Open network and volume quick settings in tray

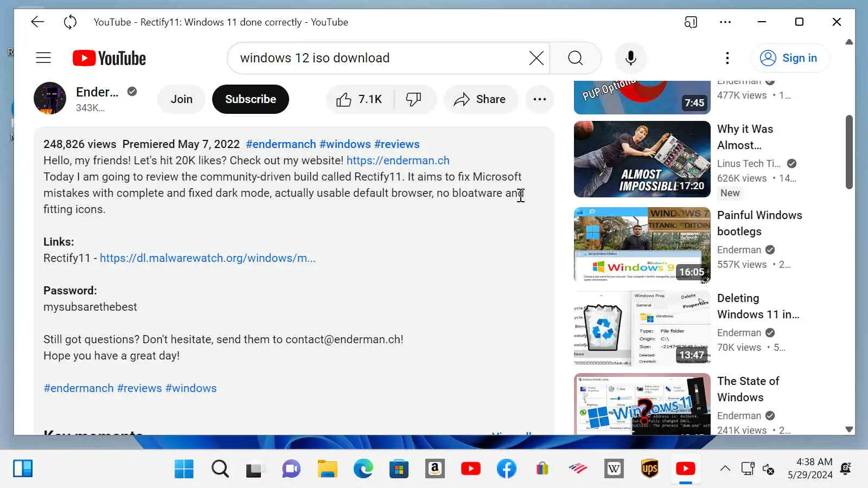point(758,468)
